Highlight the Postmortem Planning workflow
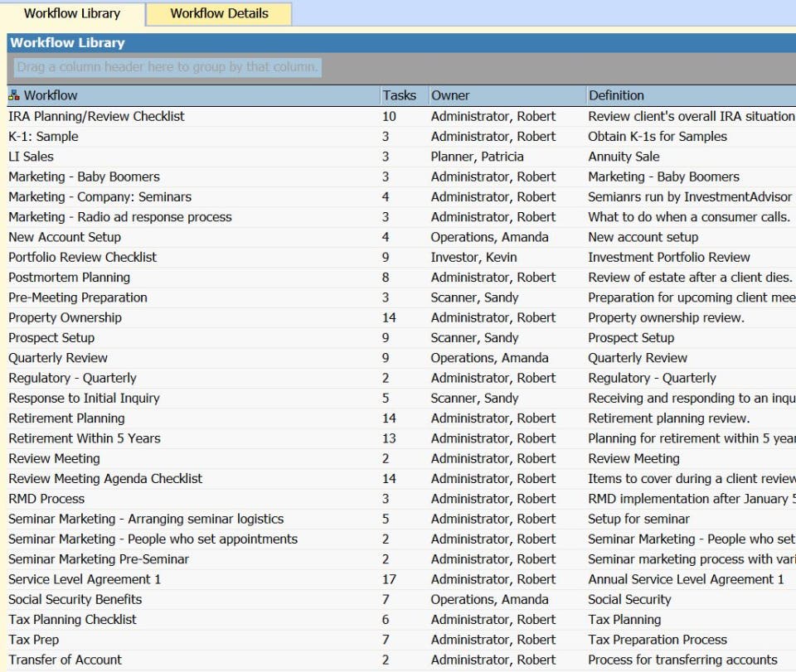 (69, 278)
